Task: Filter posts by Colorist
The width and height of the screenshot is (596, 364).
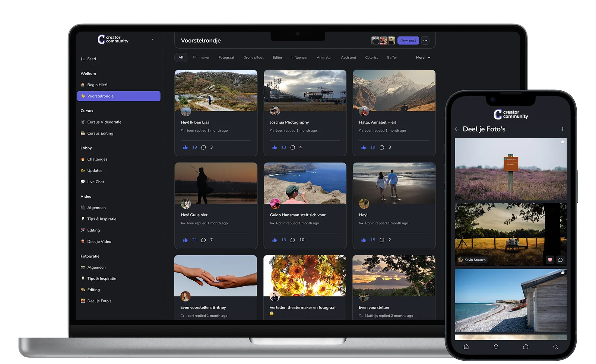Action: (x=371, y=58)
